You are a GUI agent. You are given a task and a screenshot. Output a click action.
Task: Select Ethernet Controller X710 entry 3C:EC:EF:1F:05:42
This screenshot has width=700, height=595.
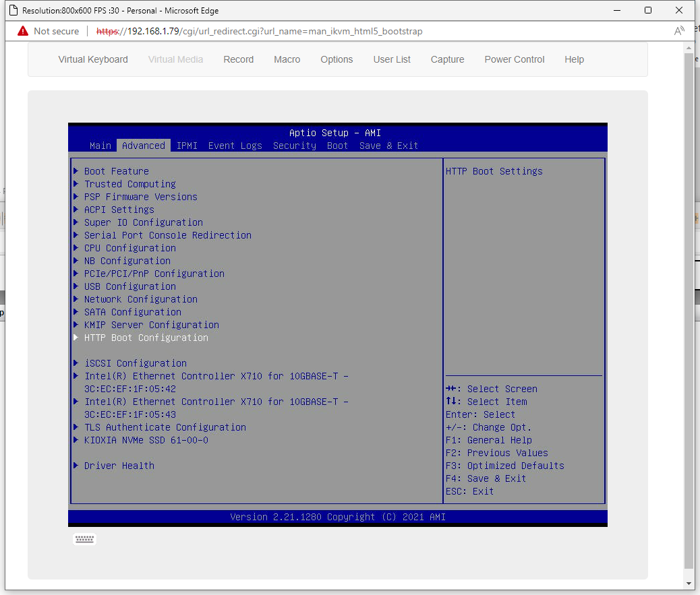coord(216,382)
